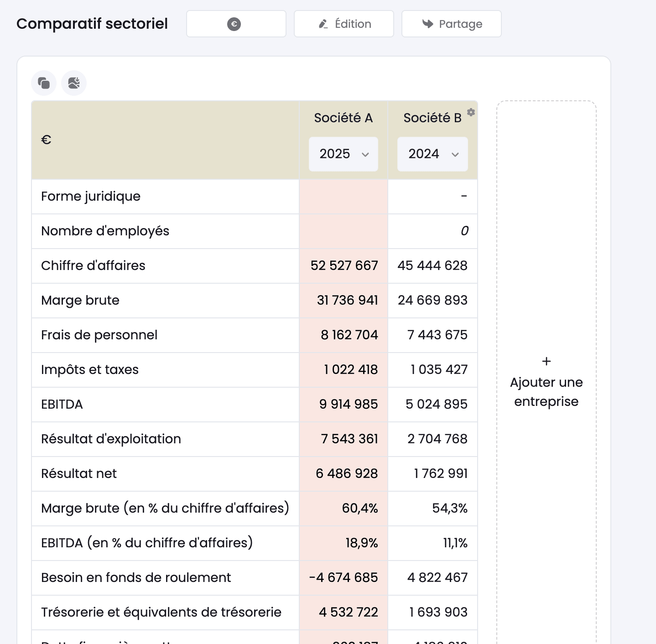Click Société A's empty Forme juridique cell
Viewport: 656px width, 644px height.
click(344, 197)
